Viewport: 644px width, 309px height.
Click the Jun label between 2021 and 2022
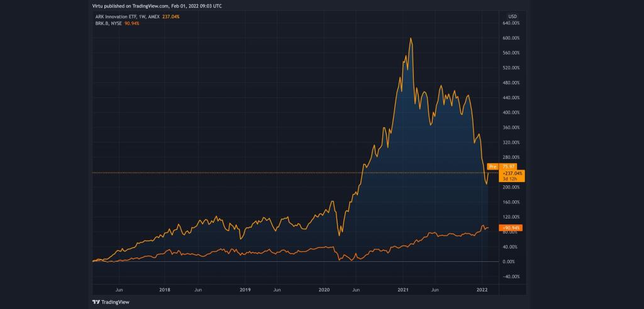click(435, 290)
